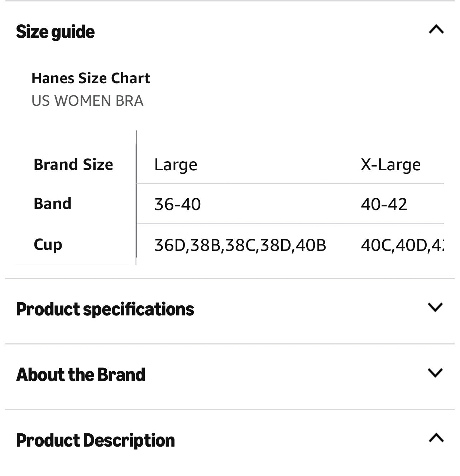Collapse the Product Description chevron

pyautogui.click(x=436, y=438)
